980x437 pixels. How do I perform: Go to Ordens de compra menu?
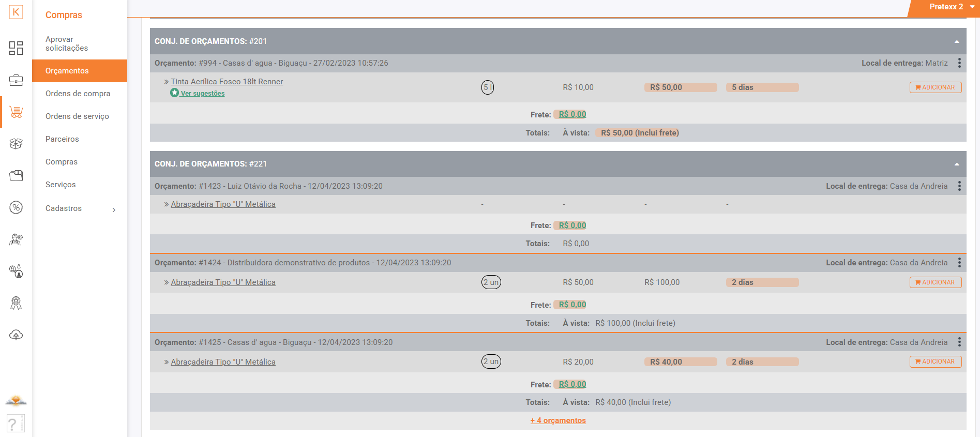tap(78, 94)
